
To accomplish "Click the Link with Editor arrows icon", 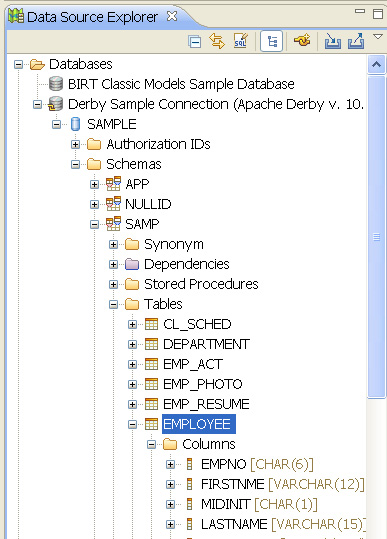I will click(217, 41).
